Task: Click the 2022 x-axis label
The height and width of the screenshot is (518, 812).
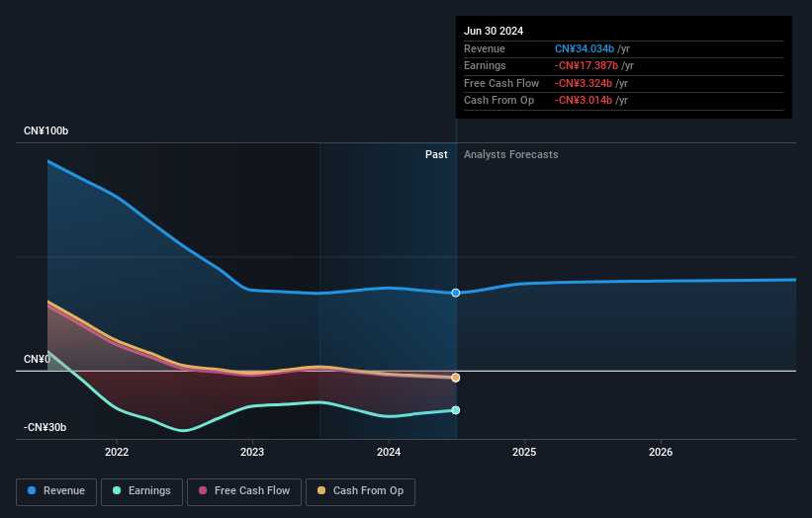Action: [x=117, y=452]
